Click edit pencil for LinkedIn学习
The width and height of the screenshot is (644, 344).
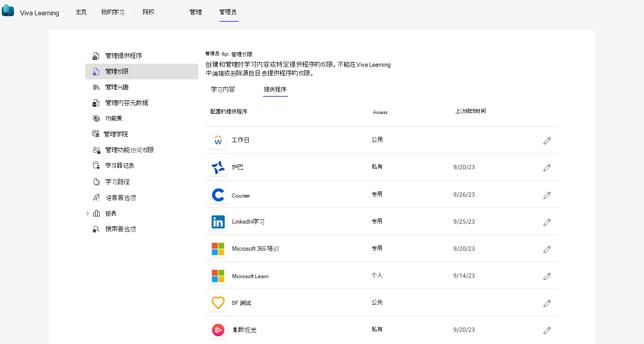tap(547, 222)
